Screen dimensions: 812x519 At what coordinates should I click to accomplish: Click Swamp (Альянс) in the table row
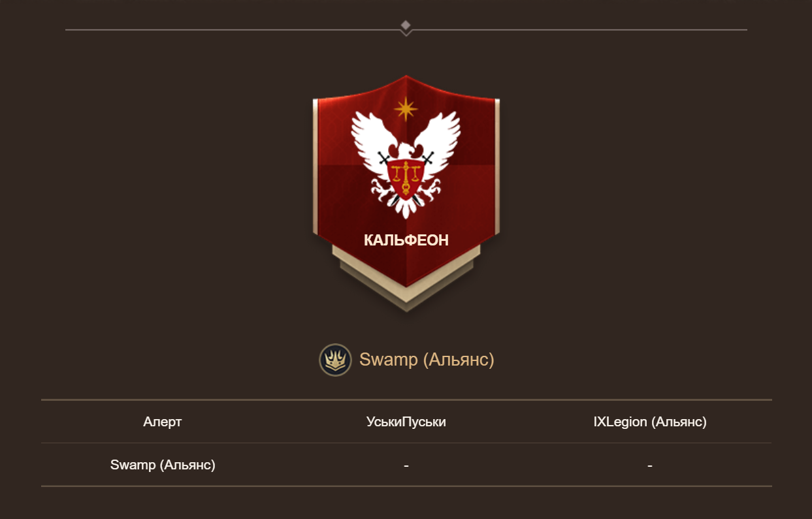coord(163,465)
